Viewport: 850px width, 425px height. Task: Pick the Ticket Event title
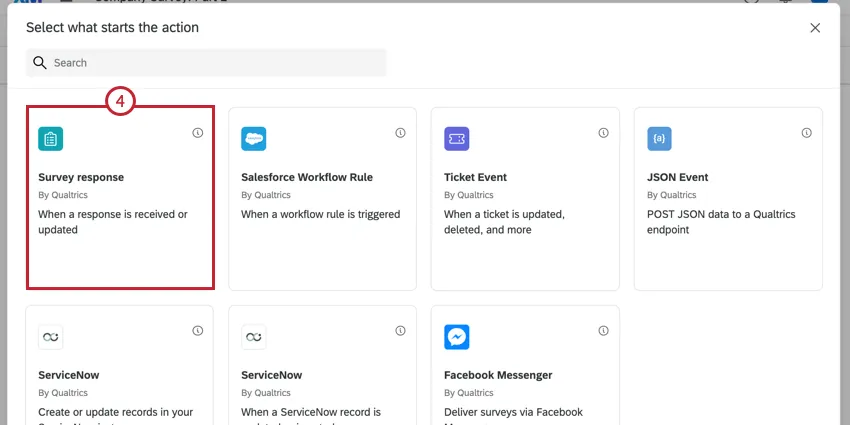click(476, 177)
